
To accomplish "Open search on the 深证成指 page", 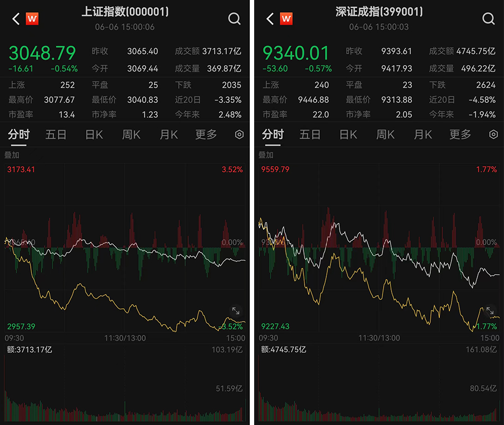I will [488, 19].
